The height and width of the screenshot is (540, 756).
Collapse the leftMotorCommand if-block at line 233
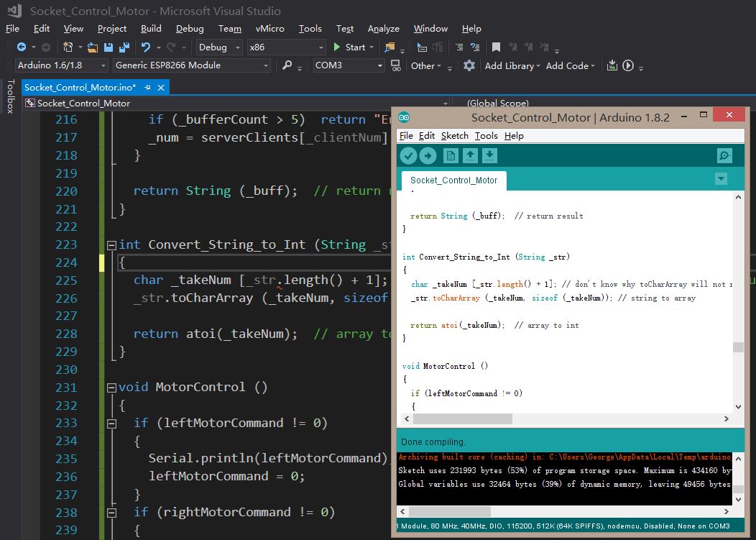tap(111, 424)
